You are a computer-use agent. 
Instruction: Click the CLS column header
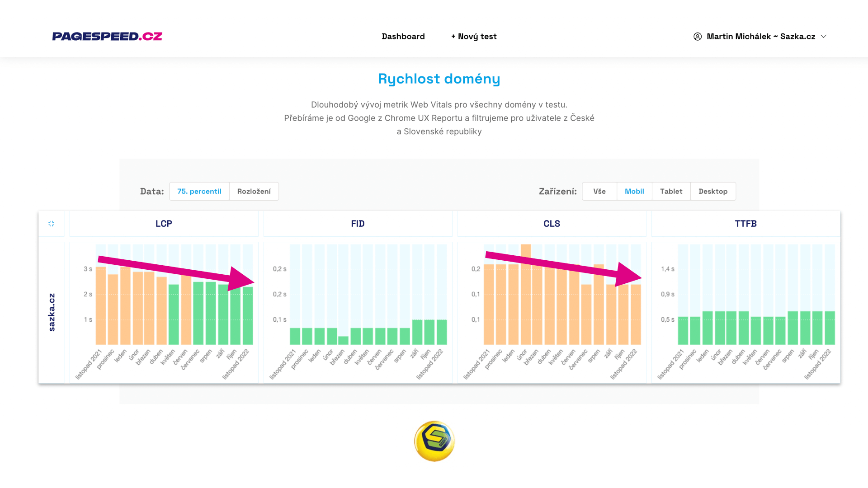(552, 224)
